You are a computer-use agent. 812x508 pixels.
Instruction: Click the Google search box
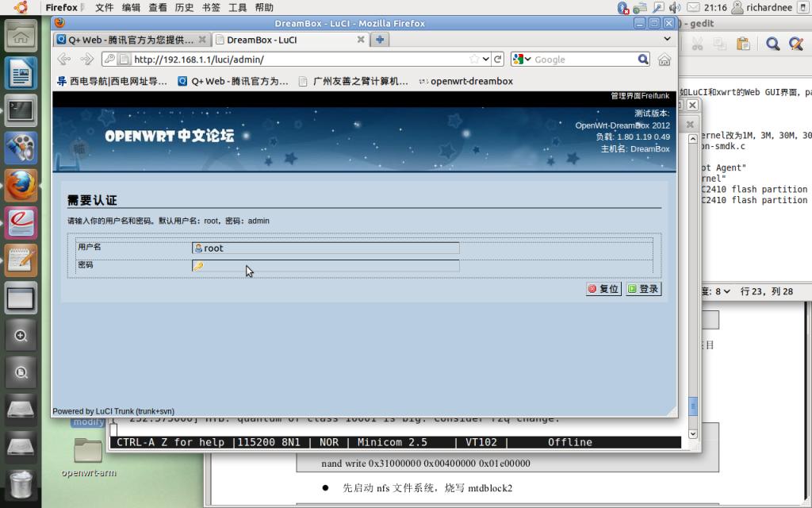pos(584,59)
